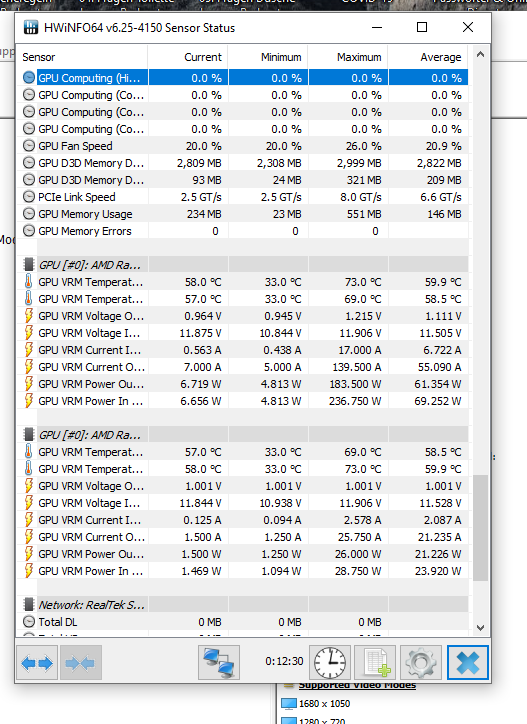
Task: Open sensor settings via the gear icon
Action: [x=421, y=663]
